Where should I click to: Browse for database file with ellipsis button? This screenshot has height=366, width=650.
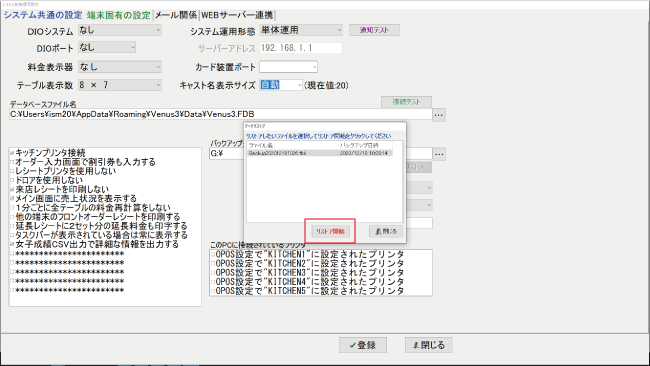pos(439,115)
